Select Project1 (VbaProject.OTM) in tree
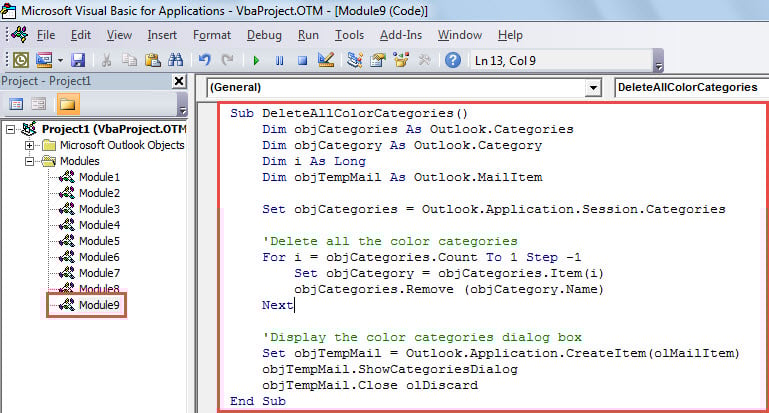This screenshot has width=769, height=413. [113, 129]
